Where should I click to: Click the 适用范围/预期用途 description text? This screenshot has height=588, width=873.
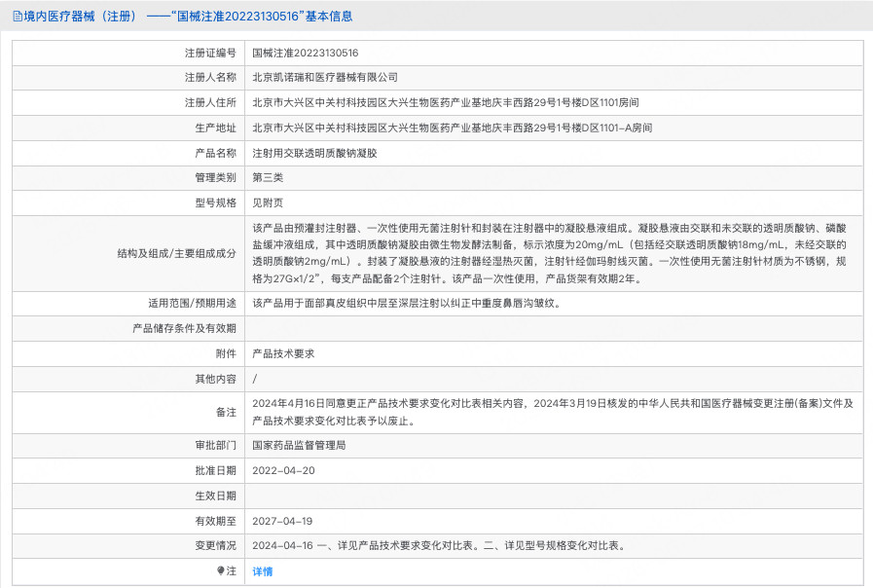point(407,304)
